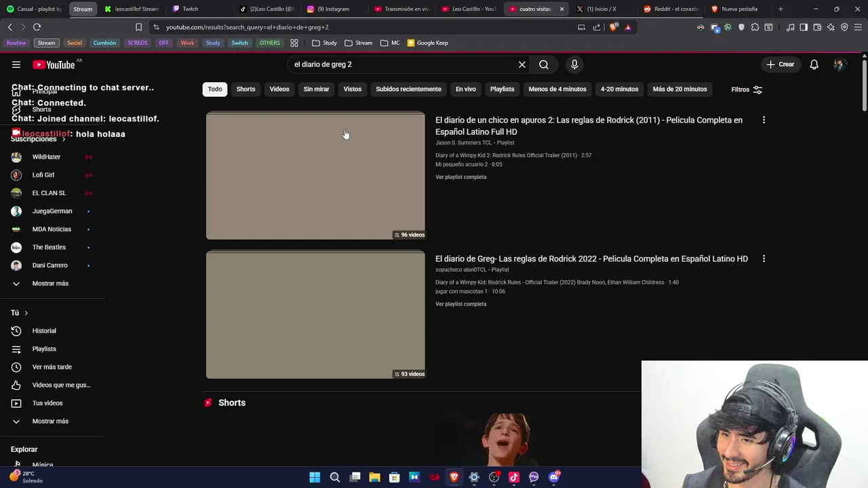Open the TikTok taskbar app
Viewport: 868px width, 488px height.
click(514, 477)
